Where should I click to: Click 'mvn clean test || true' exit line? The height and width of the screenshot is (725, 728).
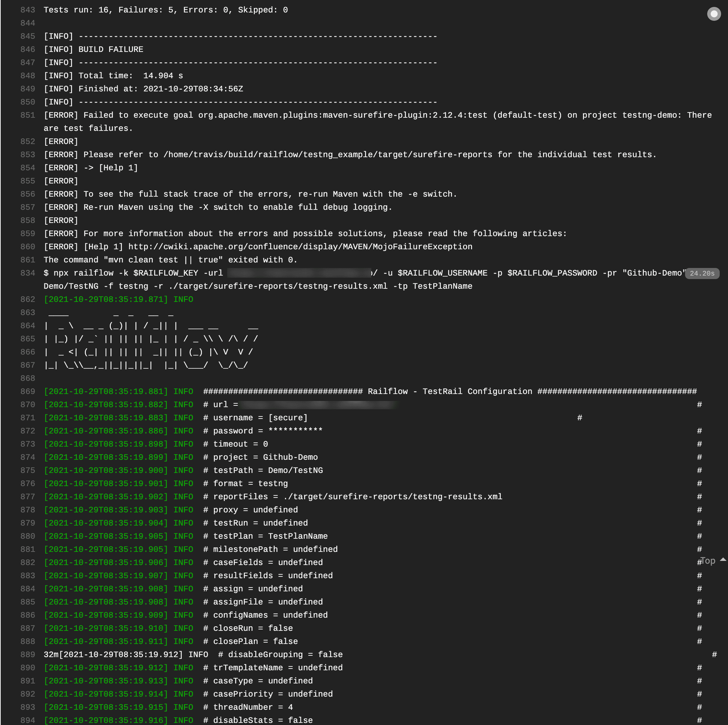click(170, 260)
